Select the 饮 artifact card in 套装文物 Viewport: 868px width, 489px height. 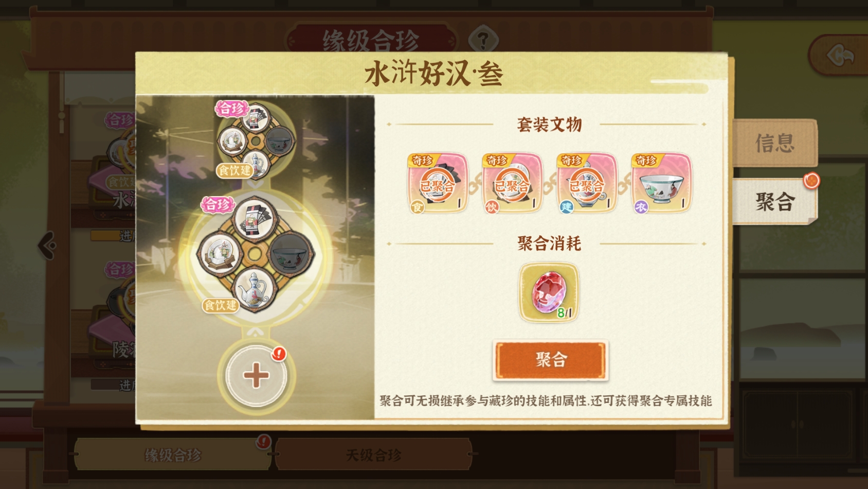click(512, 183)
